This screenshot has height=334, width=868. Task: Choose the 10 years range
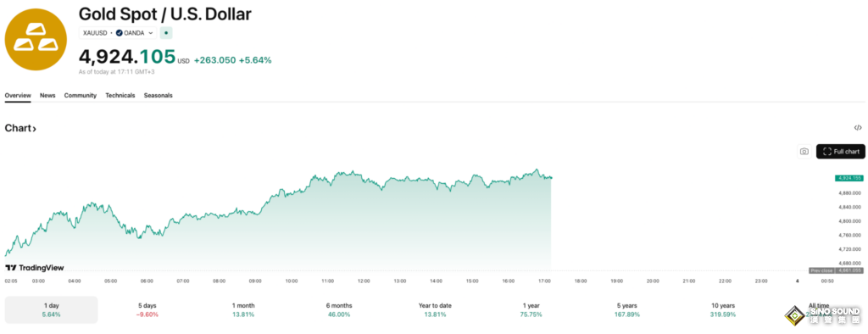[x=722, y=309]
